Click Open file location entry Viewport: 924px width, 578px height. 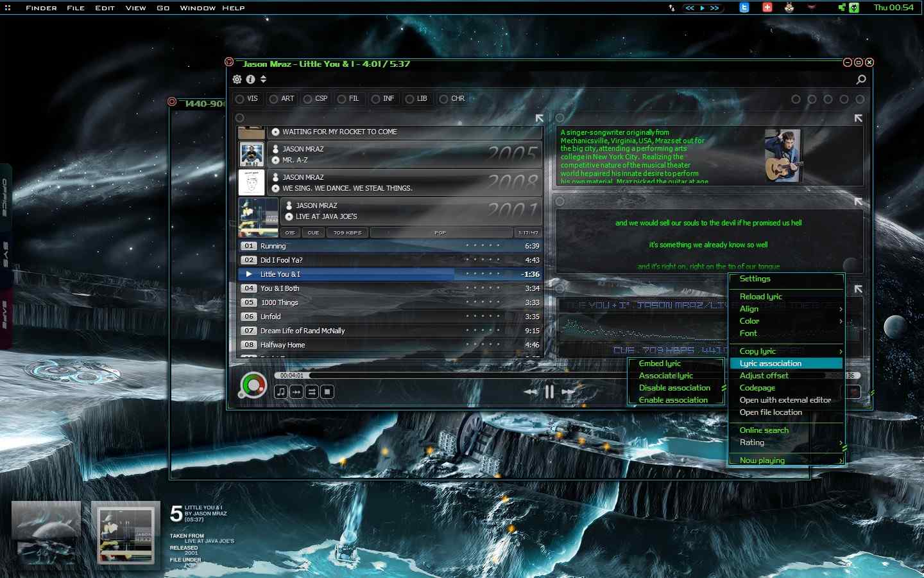(787, 412)
